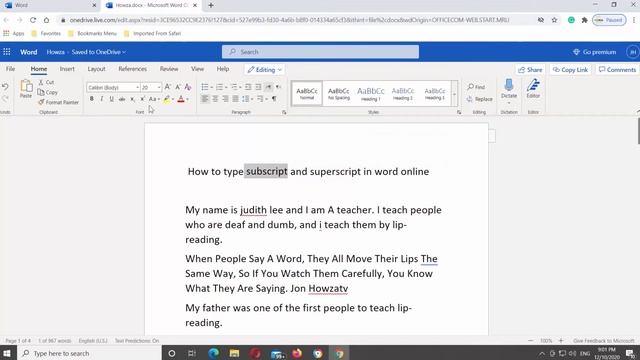Apply the yellow text highlight color

tap(167, 99)
